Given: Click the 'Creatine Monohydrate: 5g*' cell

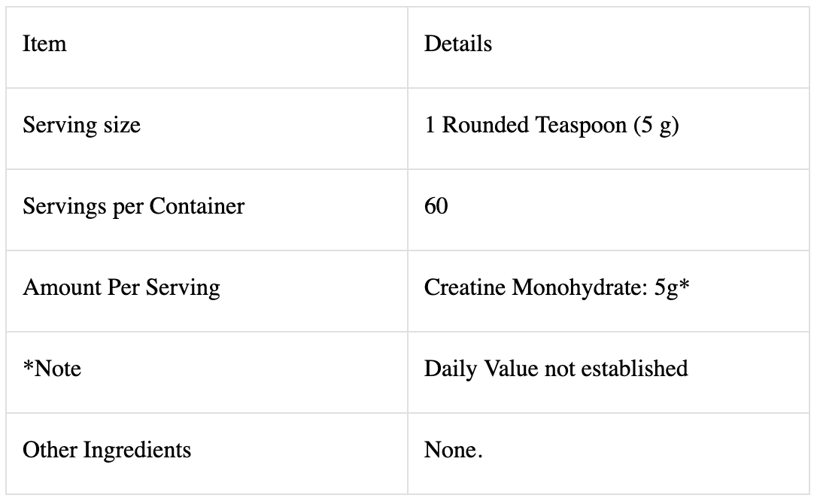Looking at the screenshot, I should [x=557, y=287].
